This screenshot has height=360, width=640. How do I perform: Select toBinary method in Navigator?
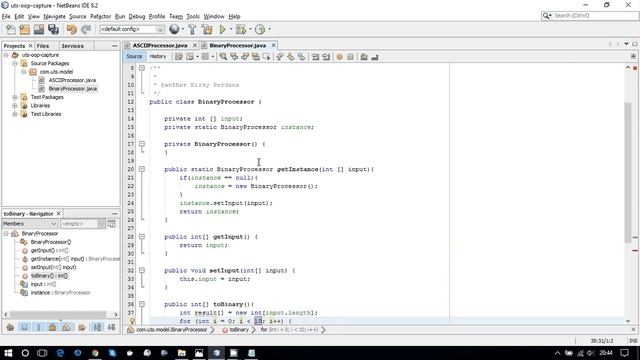pos(49,276)
